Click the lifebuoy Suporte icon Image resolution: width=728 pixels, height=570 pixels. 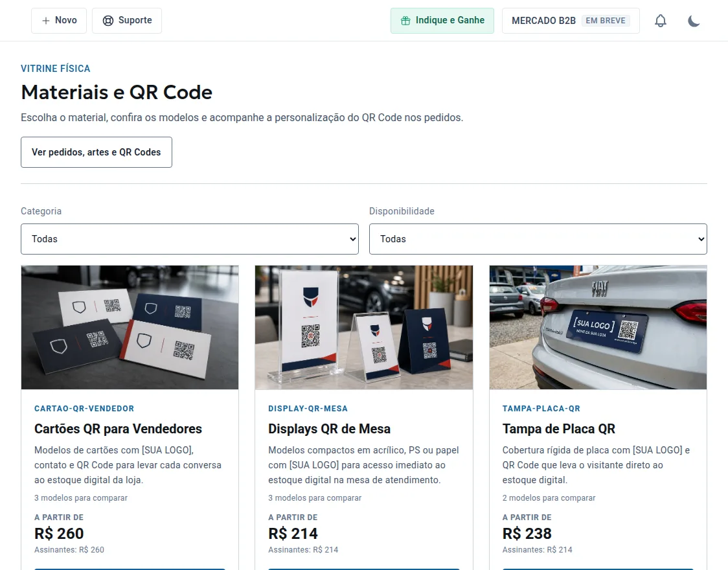click(108, 21)
